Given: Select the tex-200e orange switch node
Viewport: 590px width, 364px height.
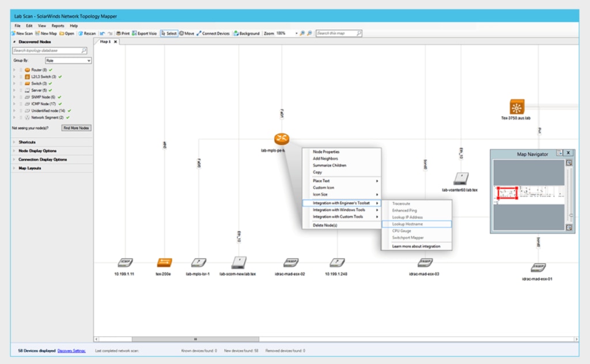Looking at the screenshot, I should 164,262.
